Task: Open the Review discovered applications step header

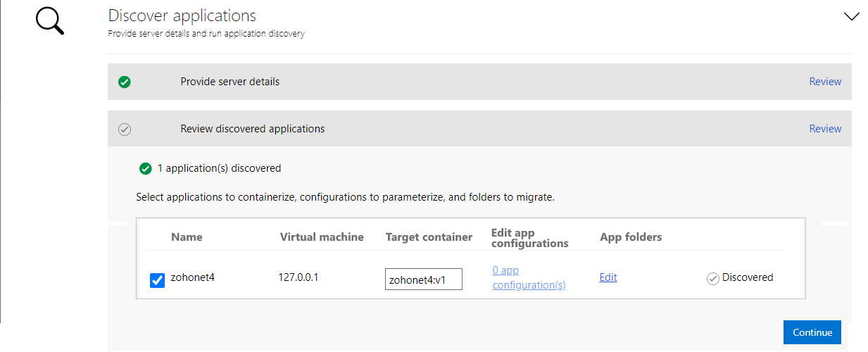Action: tap(479, 129)
